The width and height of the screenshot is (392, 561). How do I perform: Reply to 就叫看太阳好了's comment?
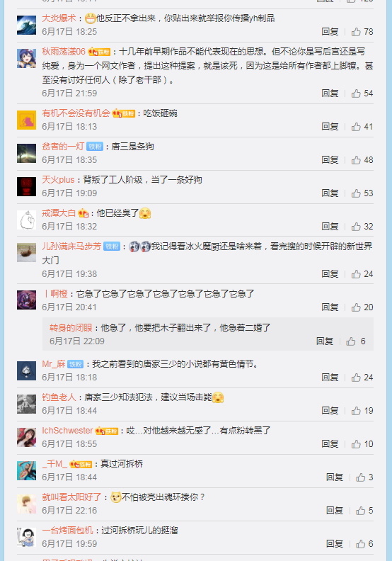click(x=335, y=510)
